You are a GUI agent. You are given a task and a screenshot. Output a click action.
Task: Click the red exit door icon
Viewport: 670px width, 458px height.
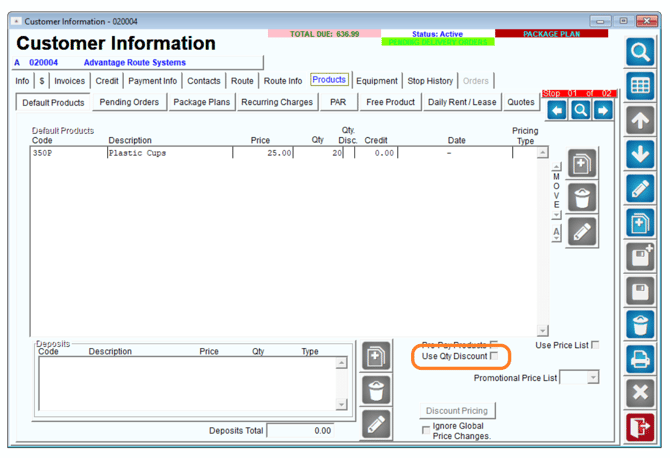(x=640, y=427)
